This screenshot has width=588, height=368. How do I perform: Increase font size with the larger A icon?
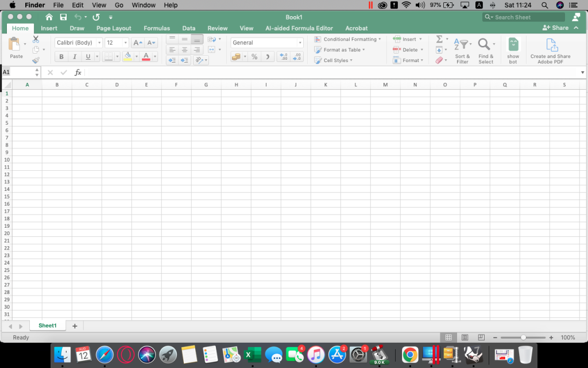[x=138, y=43]
